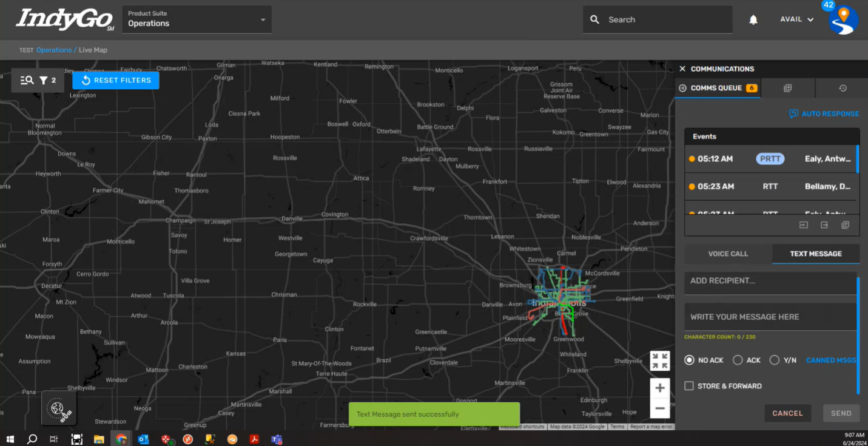Screen dimensions: 868x446
Task: Select the 05:12 AM PRTT Ealy event
Action: (x=770, y=159)
